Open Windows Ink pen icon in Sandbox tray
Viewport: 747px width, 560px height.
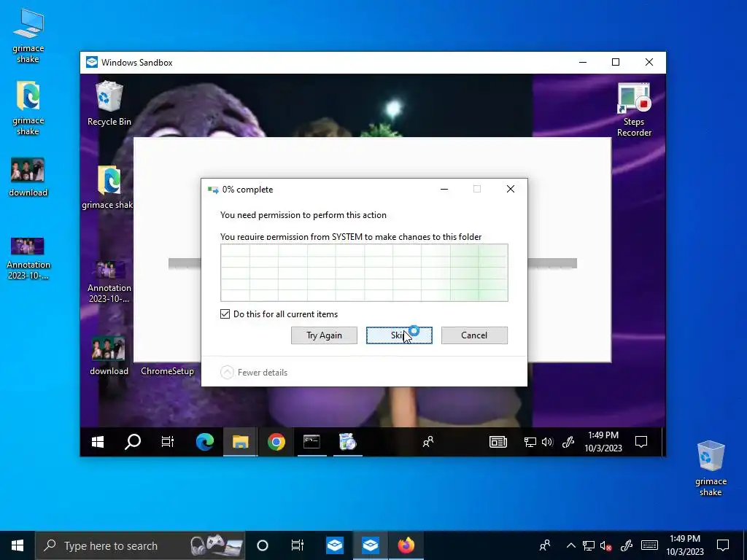(x=568, y=443)
